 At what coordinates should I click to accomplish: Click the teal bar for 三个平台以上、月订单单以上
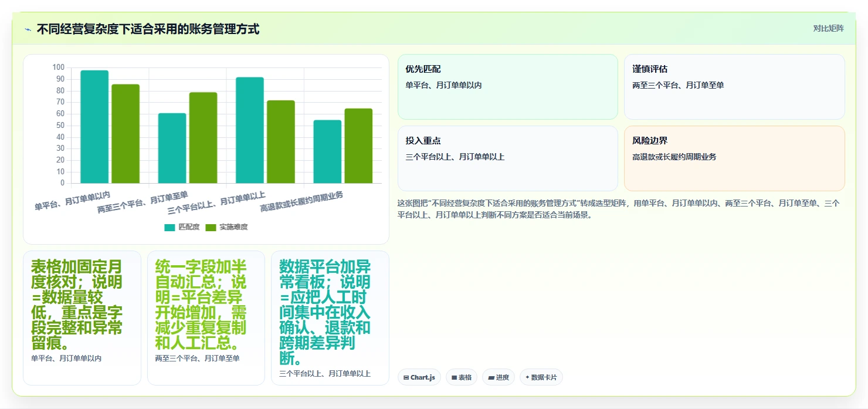click(250, 130)
